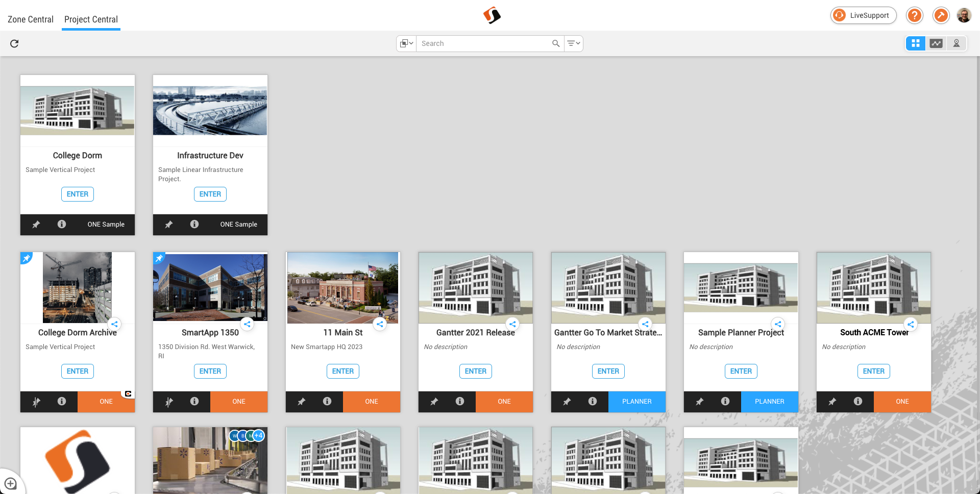
Task: Pin the Infrastructure Dev project
Action: click(x=169, y=225)
